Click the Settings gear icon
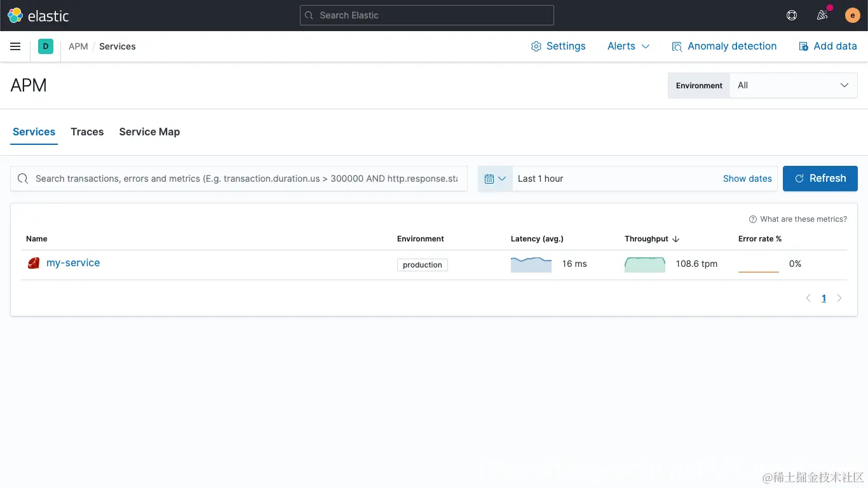868x488 pixels. coord(536,46)
